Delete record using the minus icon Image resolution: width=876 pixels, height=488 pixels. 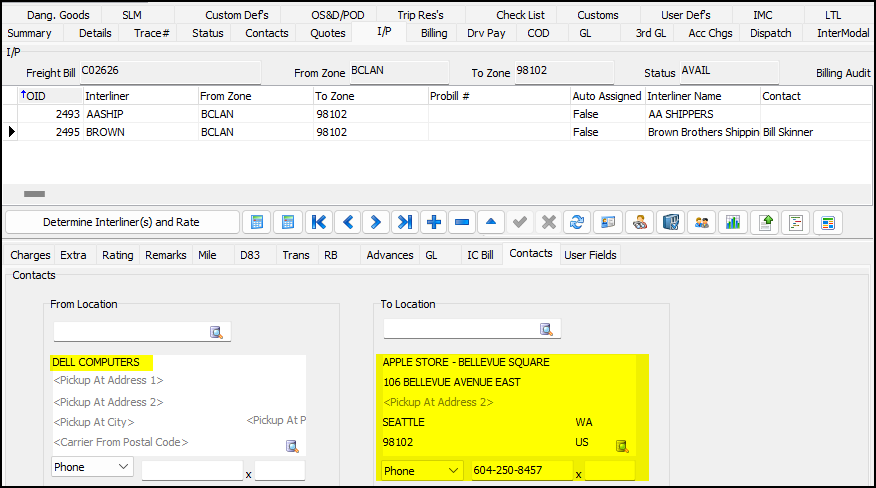coord(462,222)
